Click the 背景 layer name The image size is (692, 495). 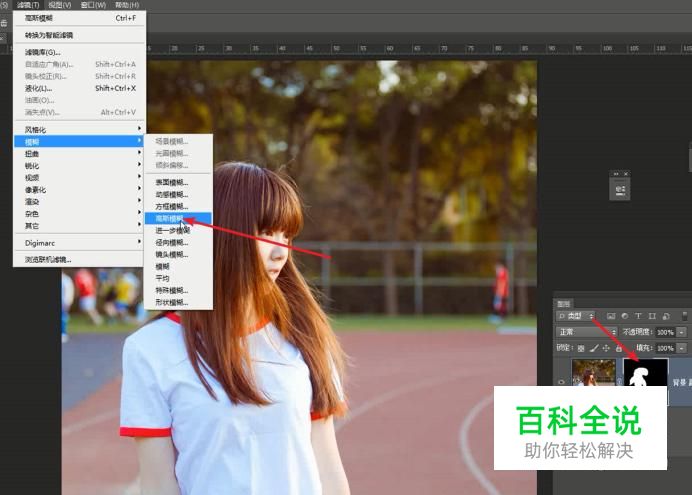pos(681,382)
